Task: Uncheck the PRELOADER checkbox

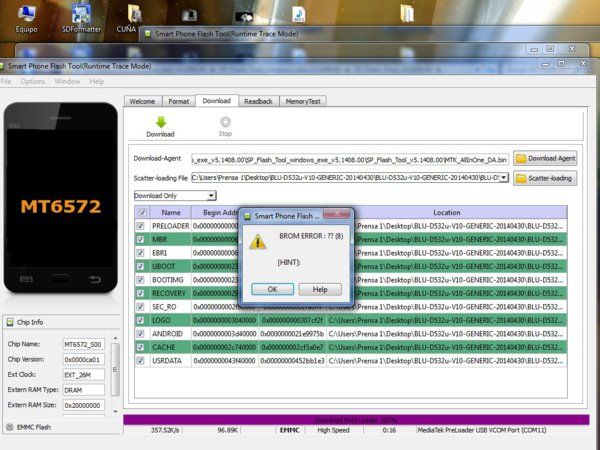Action: point(140,226)
